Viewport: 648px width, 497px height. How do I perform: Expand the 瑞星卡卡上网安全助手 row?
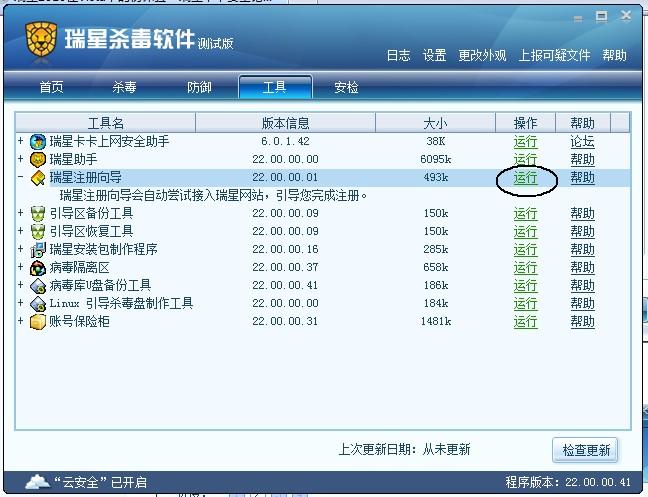(x=20, y=141)
